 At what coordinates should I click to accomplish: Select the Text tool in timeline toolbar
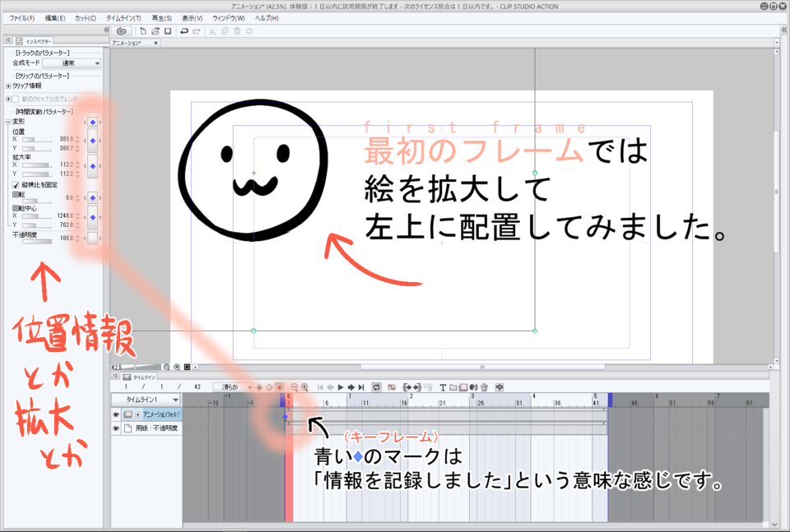[x=442, y=386]
